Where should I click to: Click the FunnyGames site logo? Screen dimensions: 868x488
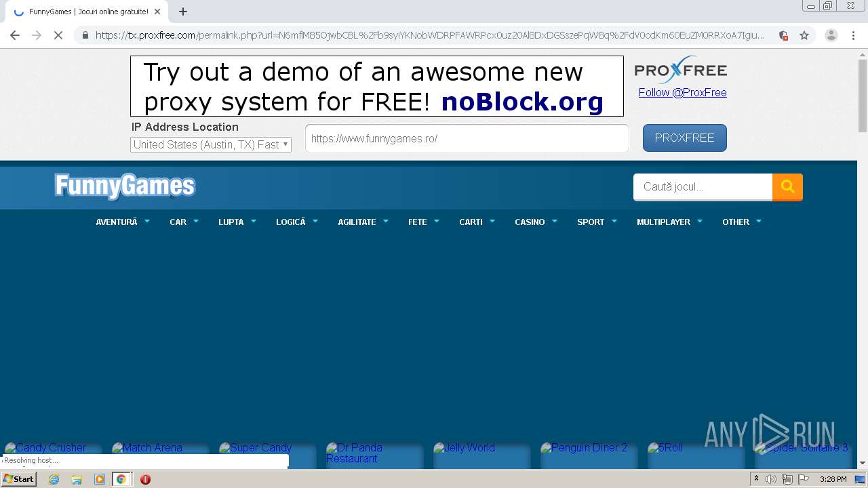125,186
